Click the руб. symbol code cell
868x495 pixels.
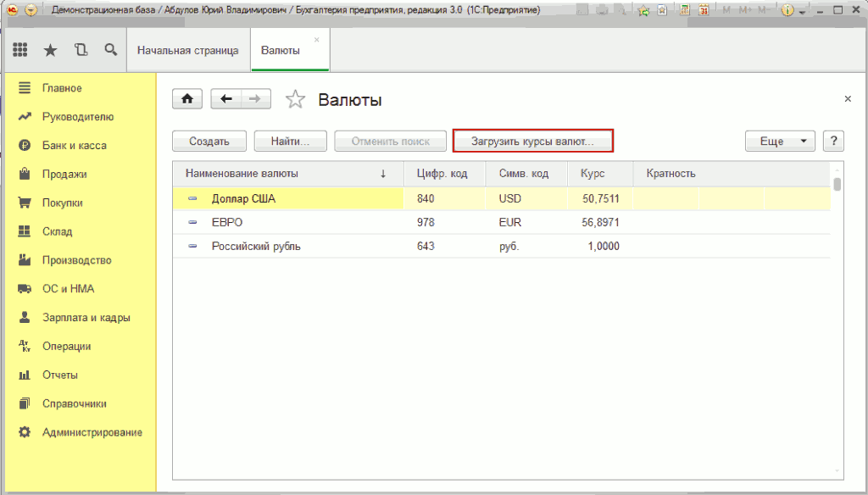[x=526, y=247]
